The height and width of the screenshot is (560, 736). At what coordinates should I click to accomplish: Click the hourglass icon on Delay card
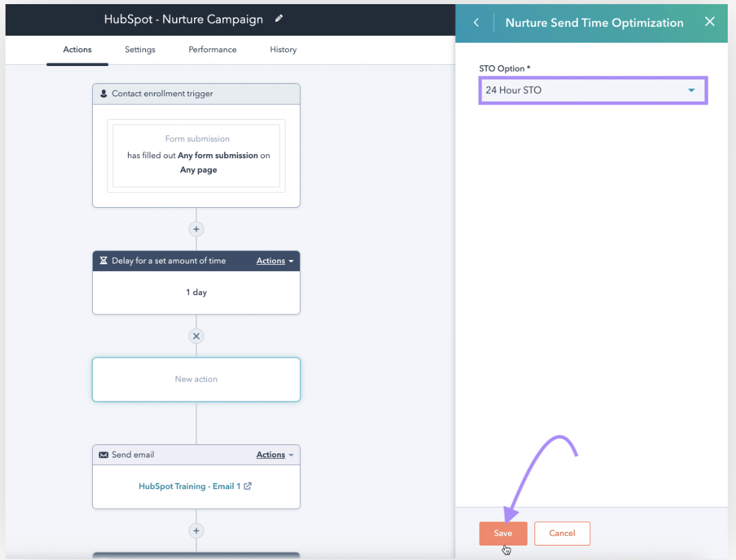point(103,261)
